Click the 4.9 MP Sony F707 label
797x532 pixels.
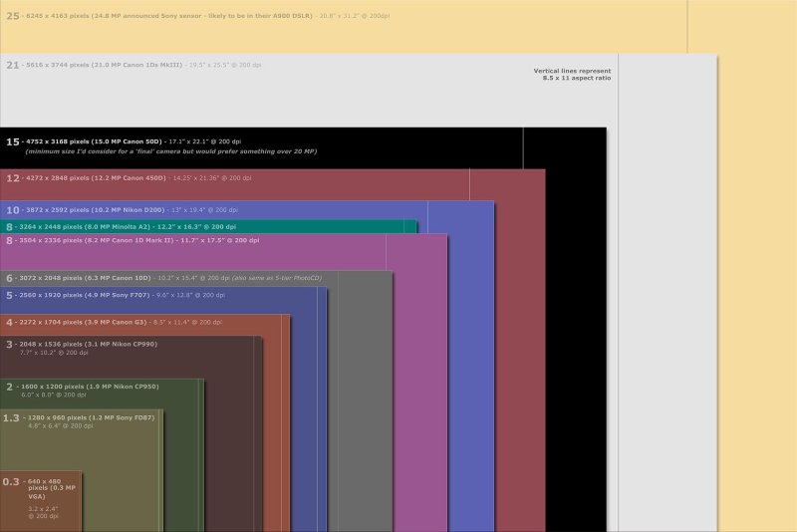click(x=116, y=295)
